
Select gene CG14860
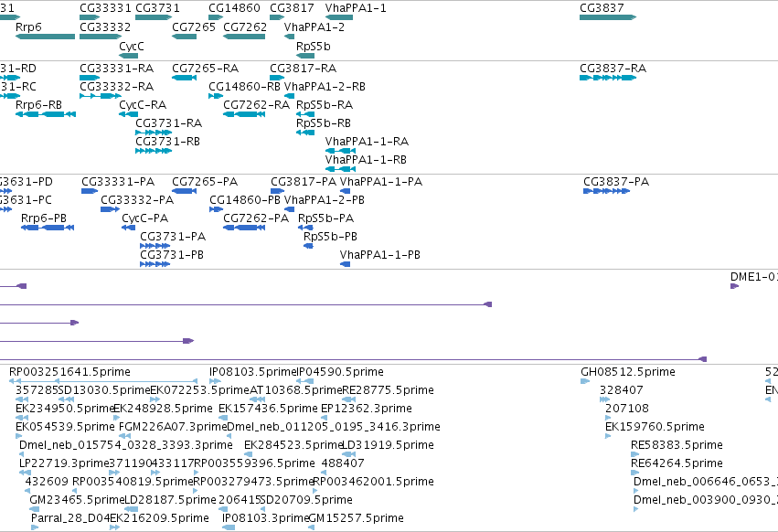pyautogui.click(x=216, y=17)
